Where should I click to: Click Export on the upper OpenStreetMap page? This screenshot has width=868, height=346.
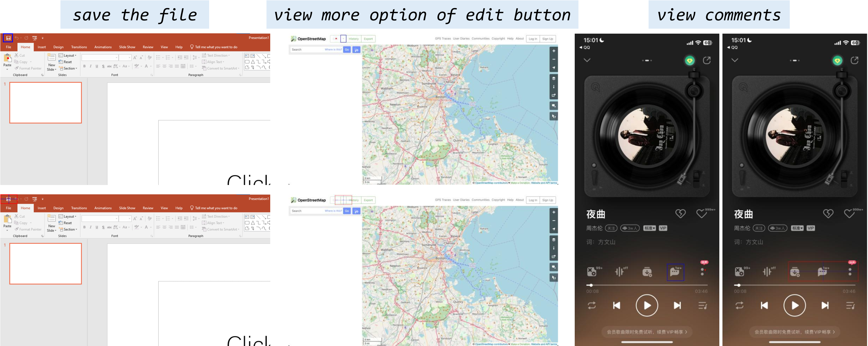pos(368,39)
